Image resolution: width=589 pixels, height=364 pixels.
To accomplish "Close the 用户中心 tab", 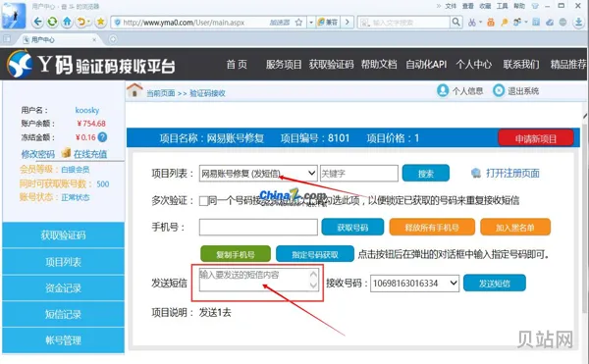I will [x=94, y=39].
